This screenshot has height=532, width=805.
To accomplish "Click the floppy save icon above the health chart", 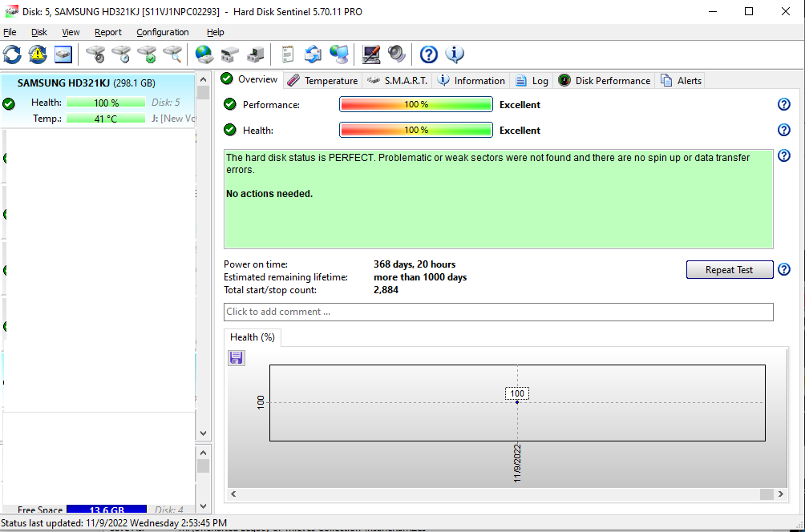I will point(237,357).
